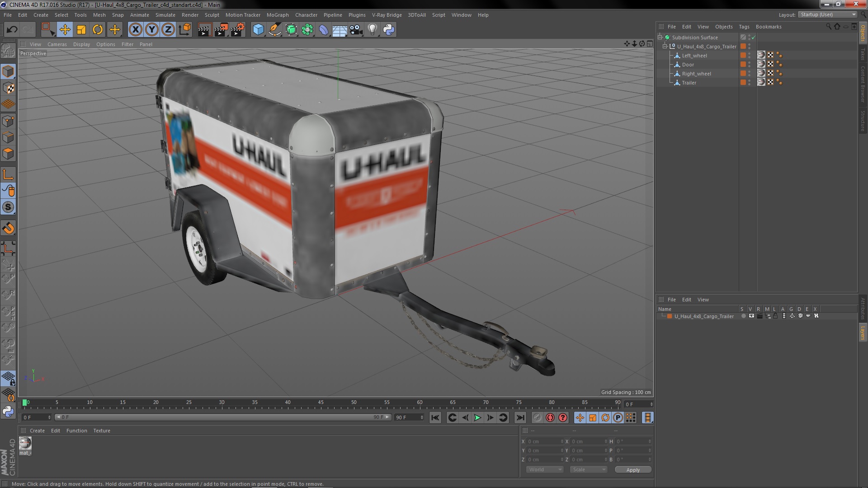Screen dimensions: 868x488
Task: Select the Left_wheel object
Action: 694,56
